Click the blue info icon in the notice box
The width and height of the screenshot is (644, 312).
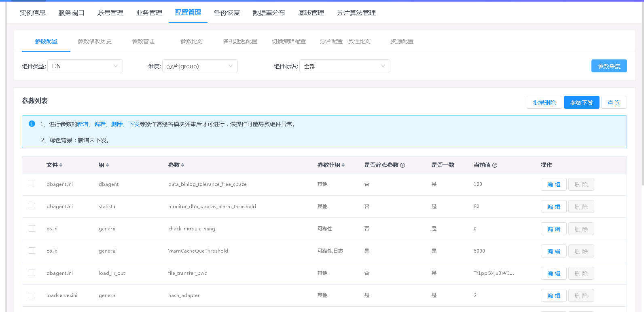pyautogui.click(x=32, y=124)
